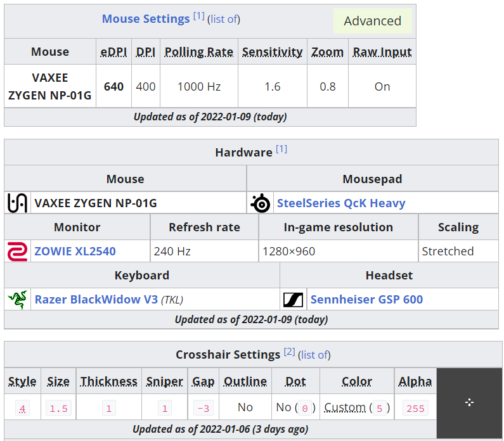
Task: Select the 1280×960 resolution cell
Action: pyautogui.click(x=338, y=251)
